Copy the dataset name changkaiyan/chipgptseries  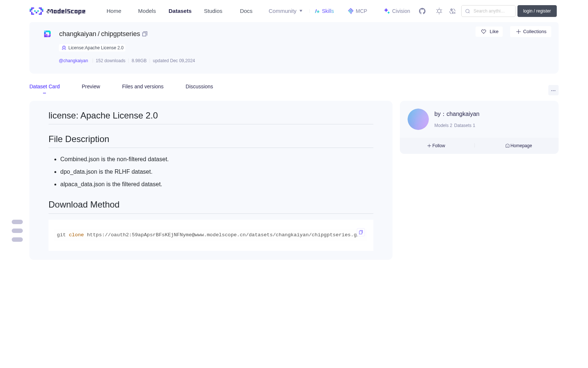point(145,34)
